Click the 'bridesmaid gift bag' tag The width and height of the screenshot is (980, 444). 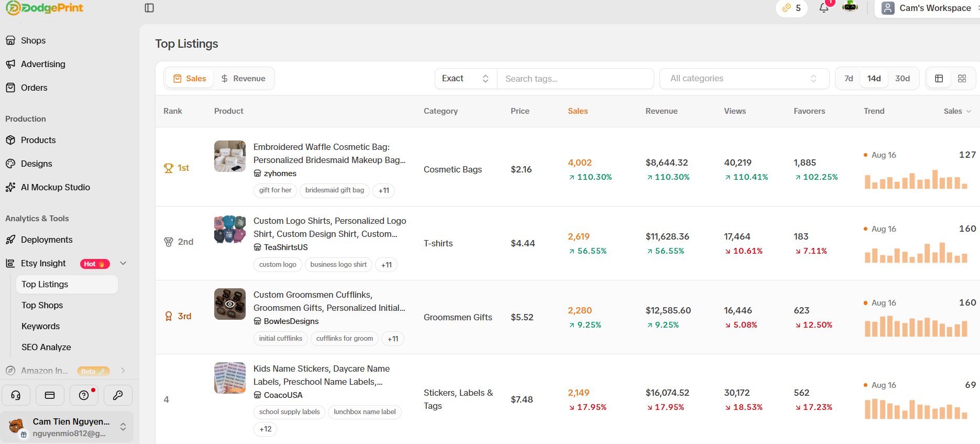[x=335, y=190]
